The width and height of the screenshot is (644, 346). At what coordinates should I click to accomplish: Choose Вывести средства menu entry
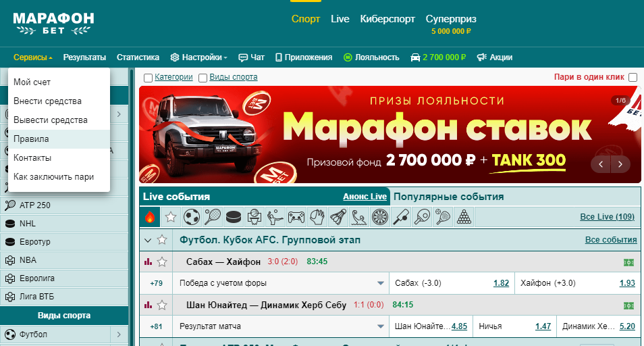pyautogui.click(x=59, y=120)
